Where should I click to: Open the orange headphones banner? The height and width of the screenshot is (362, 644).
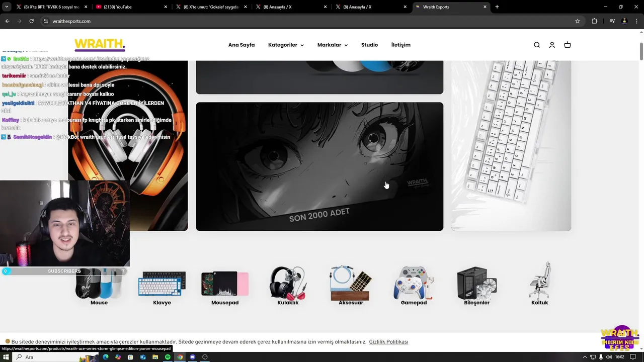pos(128,146)
